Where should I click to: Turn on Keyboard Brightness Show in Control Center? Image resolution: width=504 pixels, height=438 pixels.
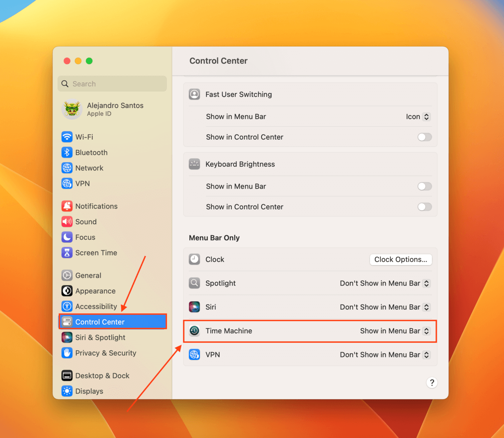424,207
